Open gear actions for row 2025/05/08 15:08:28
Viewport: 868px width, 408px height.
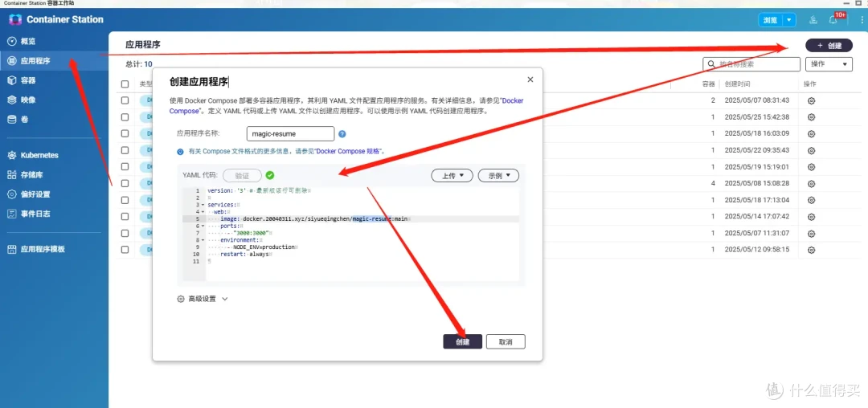[x=811, y=183]
